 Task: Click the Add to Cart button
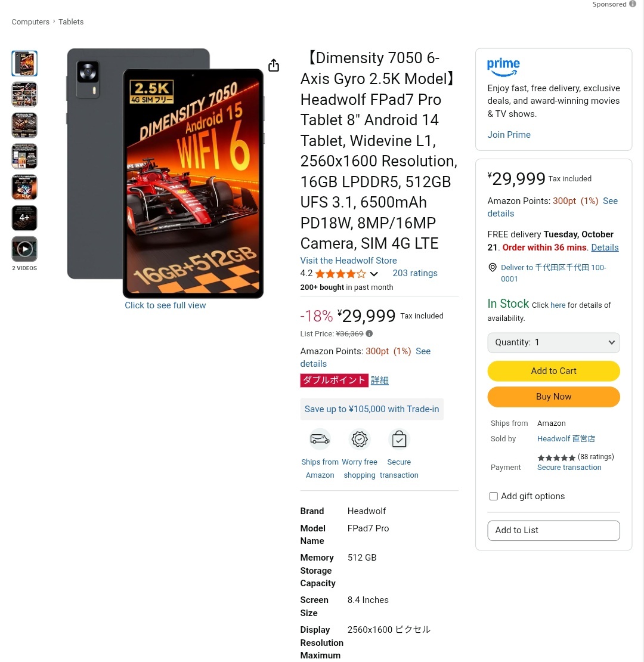click(x=554, y=371)
